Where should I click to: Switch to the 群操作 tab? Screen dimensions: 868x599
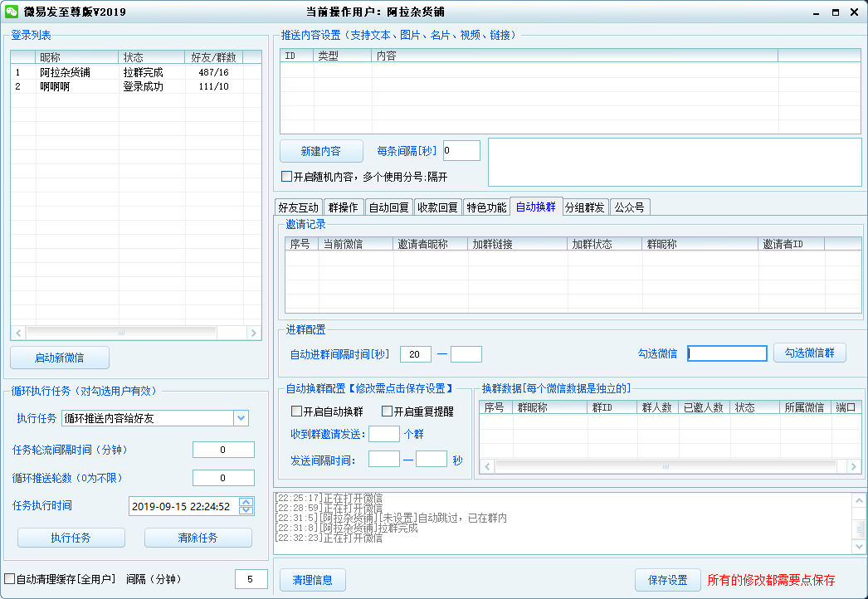(344, 207)
